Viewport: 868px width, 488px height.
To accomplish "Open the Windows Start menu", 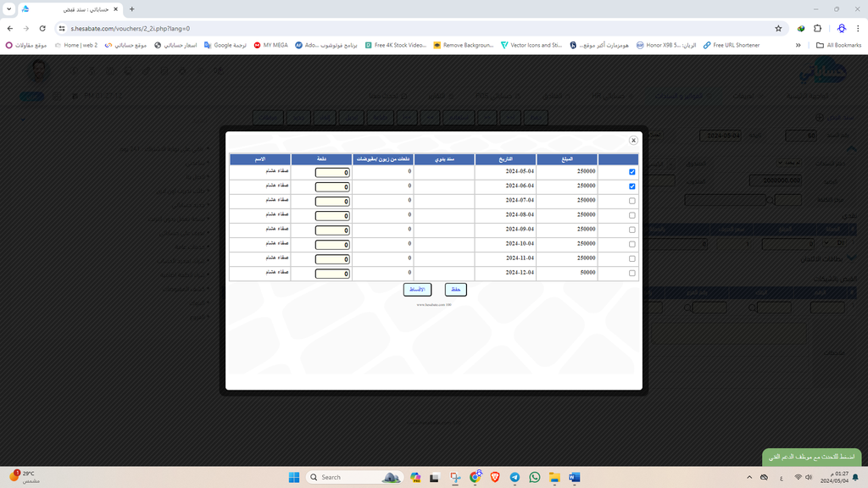I will 294,477.
